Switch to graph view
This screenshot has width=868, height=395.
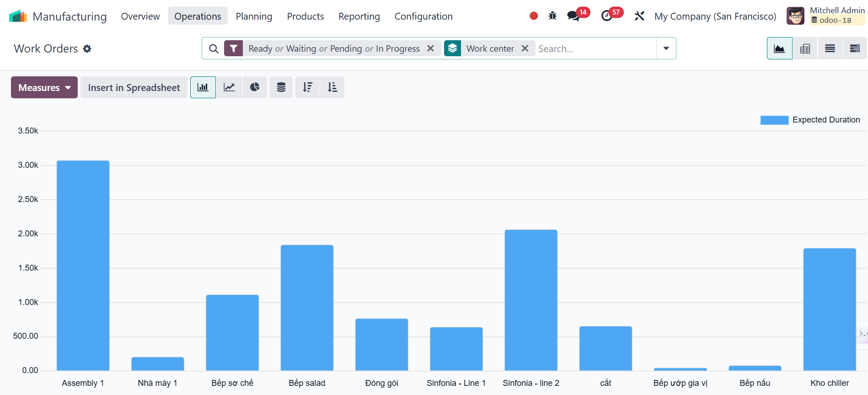(x=779, y=48)
